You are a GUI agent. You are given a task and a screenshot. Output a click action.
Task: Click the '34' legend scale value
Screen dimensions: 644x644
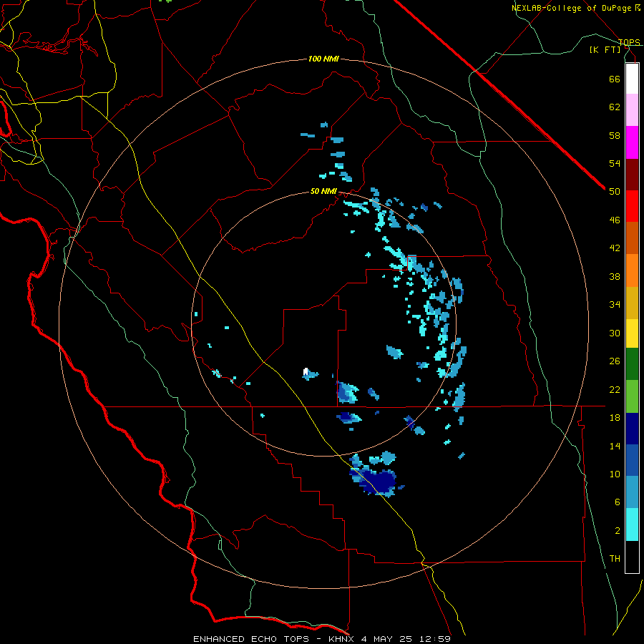point(615,305)
